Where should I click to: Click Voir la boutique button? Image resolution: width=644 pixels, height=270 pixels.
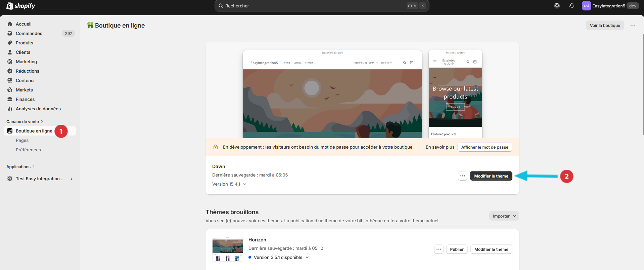(605, 25)
